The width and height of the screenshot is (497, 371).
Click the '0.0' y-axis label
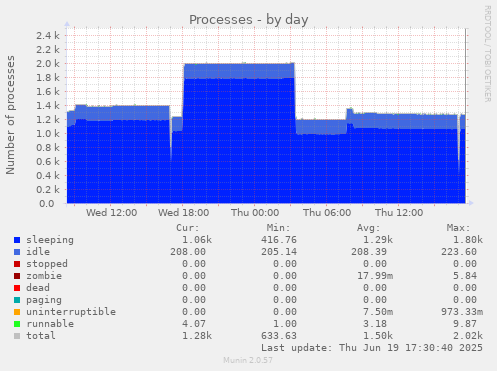(46, 203)
